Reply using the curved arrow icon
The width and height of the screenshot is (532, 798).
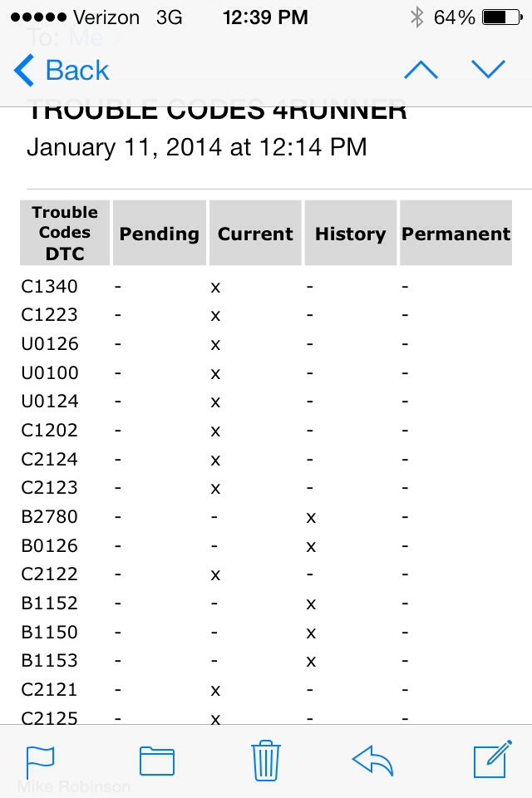(x=372, y=761)
